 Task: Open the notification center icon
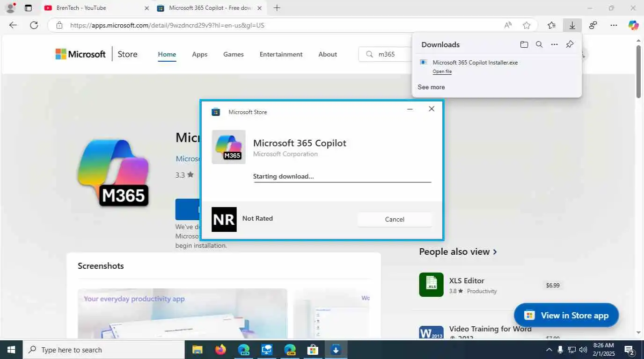click(629, 350)
